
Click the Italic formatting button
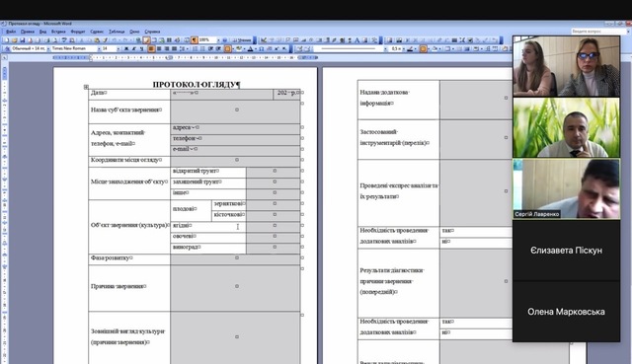tap(134, 48)
